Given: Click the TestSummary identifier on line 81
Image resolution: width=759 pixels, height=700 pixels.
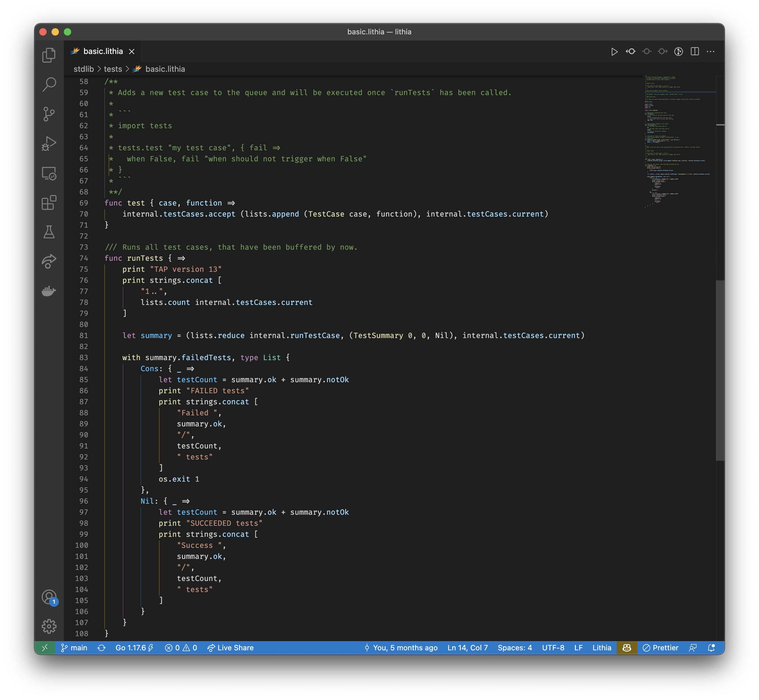Looking at the screenshot, I should 378,335.
